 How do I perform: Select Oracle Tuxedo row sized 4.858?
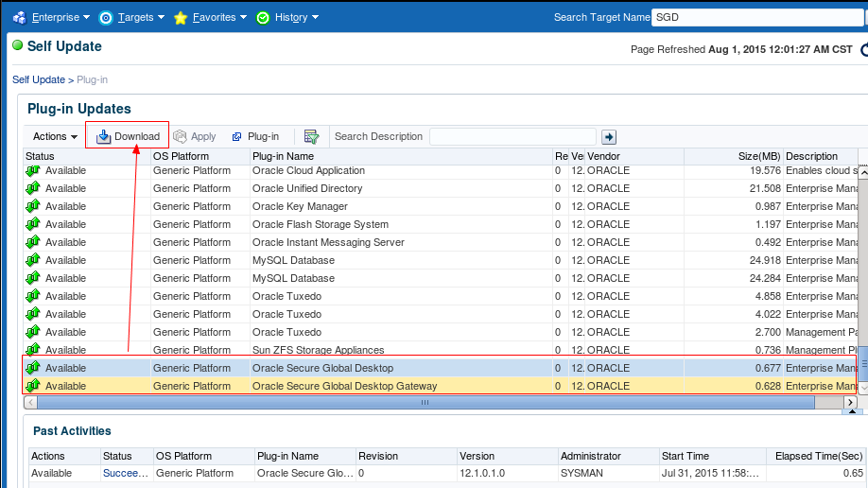coord(441,296)
